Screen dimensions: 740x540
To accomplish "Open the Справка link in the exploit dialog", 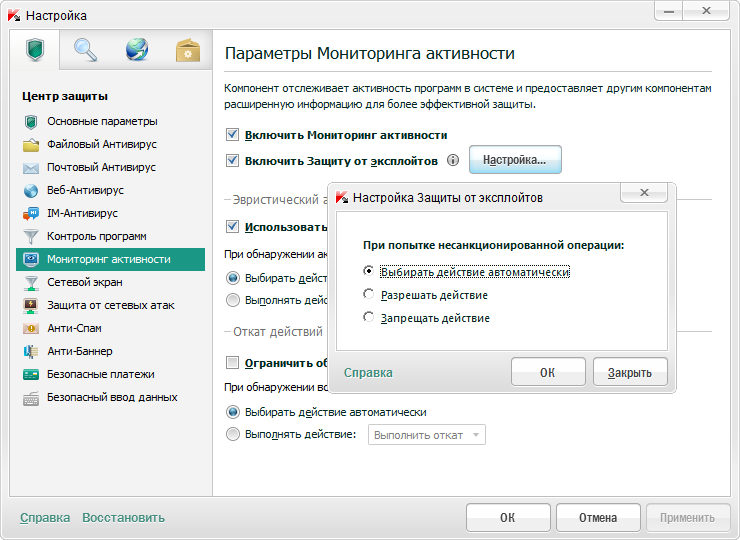I will [368, 372].
